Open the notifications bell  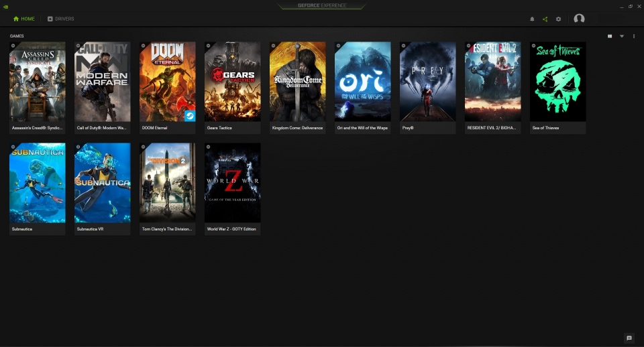(532, 19)
